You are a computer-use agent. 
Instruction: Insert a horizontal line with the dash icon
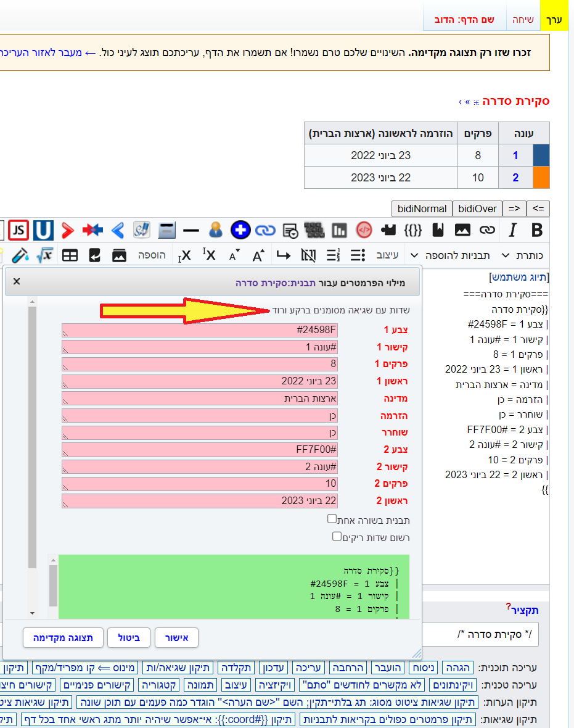tap(191, 230)
